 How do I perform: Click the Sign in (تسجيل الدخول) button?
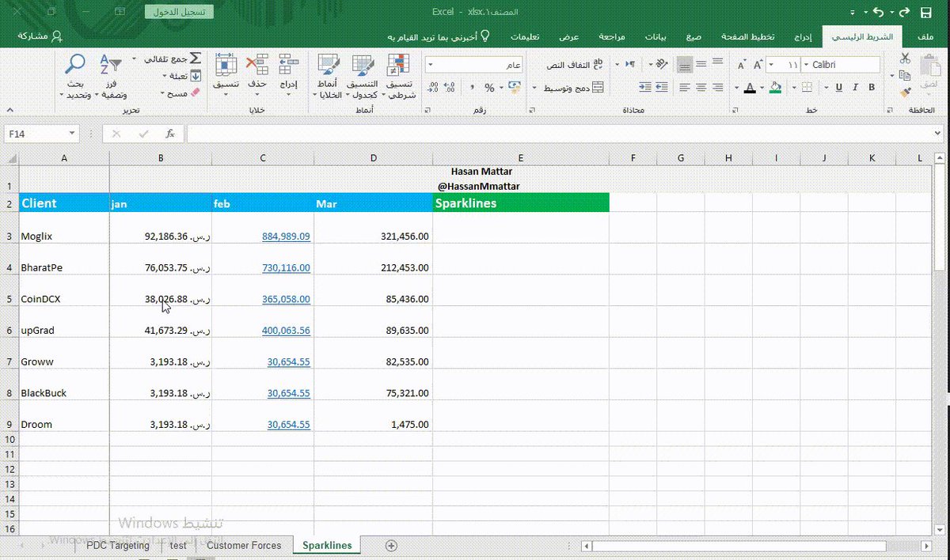[179, 11]
